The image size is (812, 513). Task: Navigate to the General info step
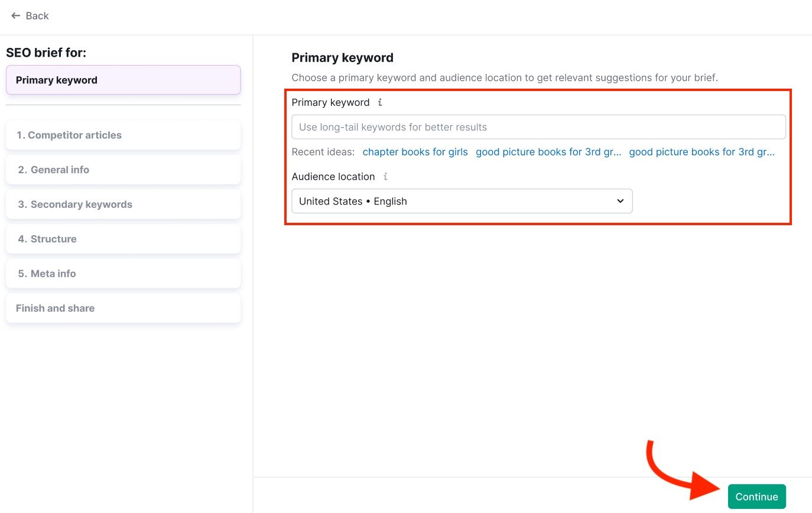click(x=123, y=170)
